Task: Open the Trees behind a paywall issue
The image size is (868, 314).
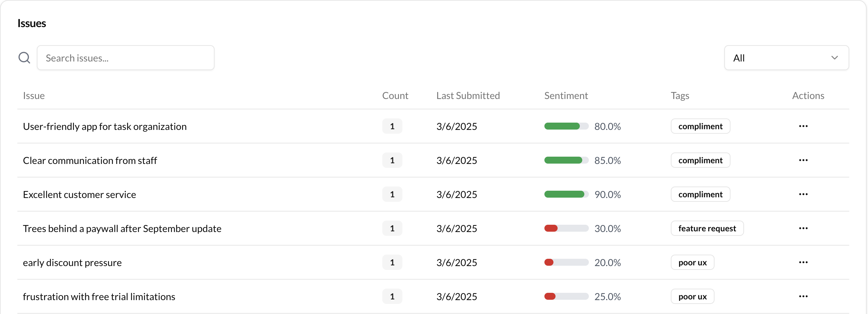Action: pyautogui.click(x=122, y=229)
